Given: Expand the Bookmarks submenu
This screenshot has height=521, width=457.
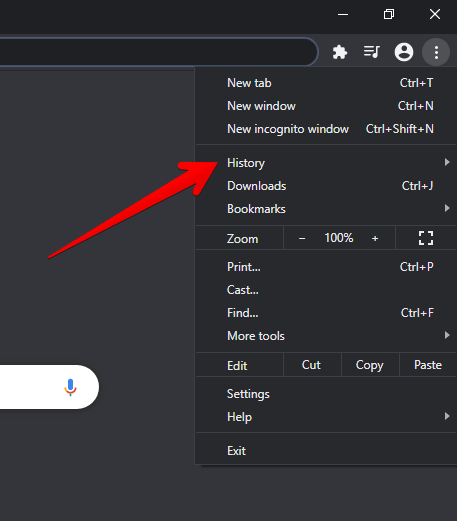Looking at the screenshot, I should tap(325, 209).
